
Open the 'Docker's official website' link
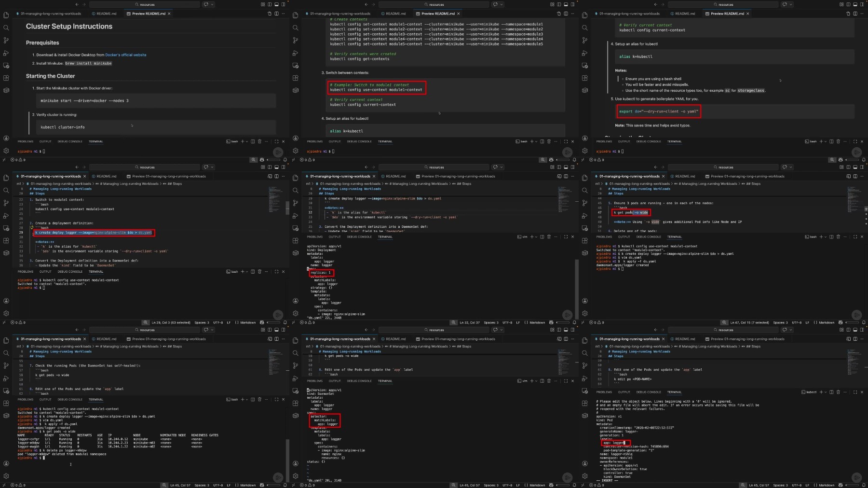click(125, 55)
